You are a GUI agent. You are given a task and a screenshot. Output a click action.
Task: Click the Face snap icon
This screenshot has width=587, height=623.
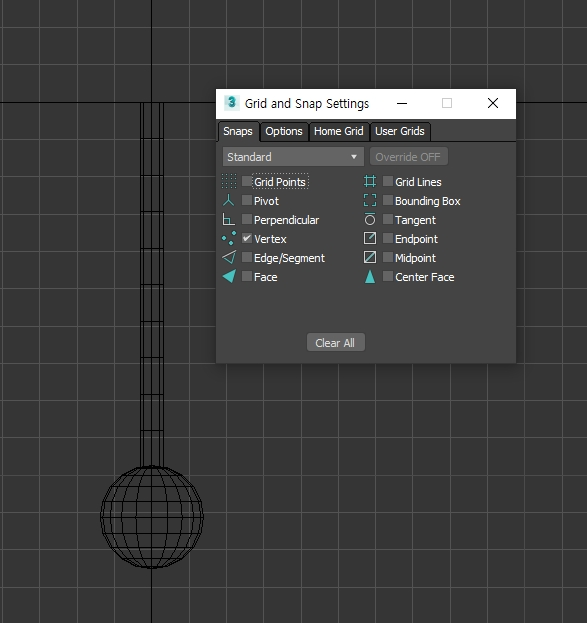click(229, 277)
